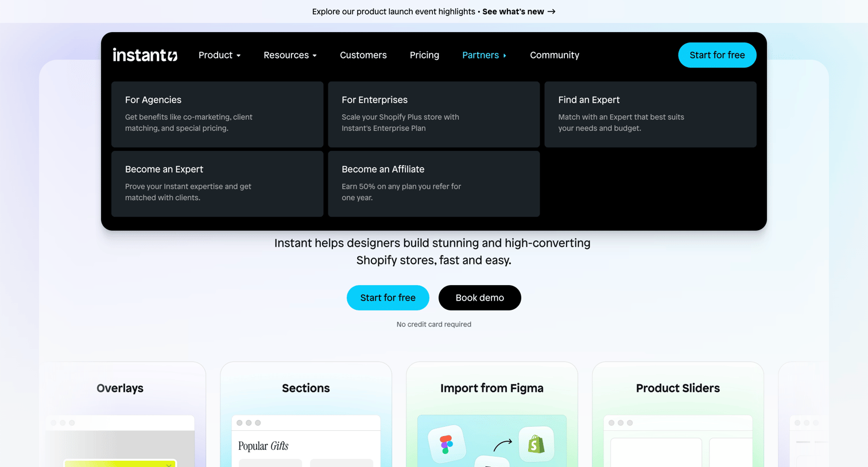This screenshot has height=467, width=868.
Task: Open the Import from Figma card
Action: (492, 414)
